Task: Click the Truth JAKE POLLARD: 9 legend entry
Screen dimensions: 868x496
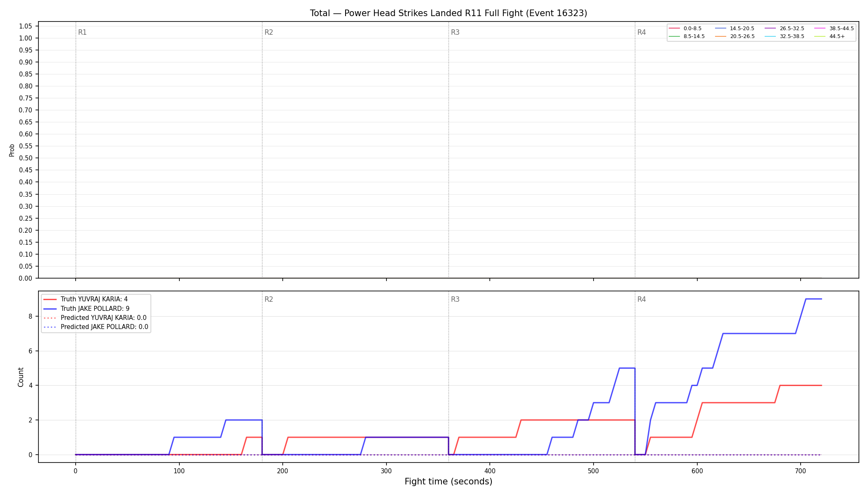Action: 86,308
